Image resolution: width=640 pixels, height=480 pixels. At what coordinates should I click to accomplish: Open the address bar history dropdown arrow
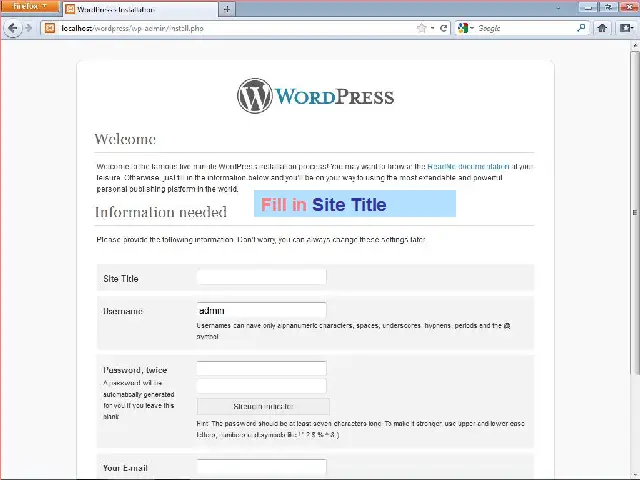(432, 28)
